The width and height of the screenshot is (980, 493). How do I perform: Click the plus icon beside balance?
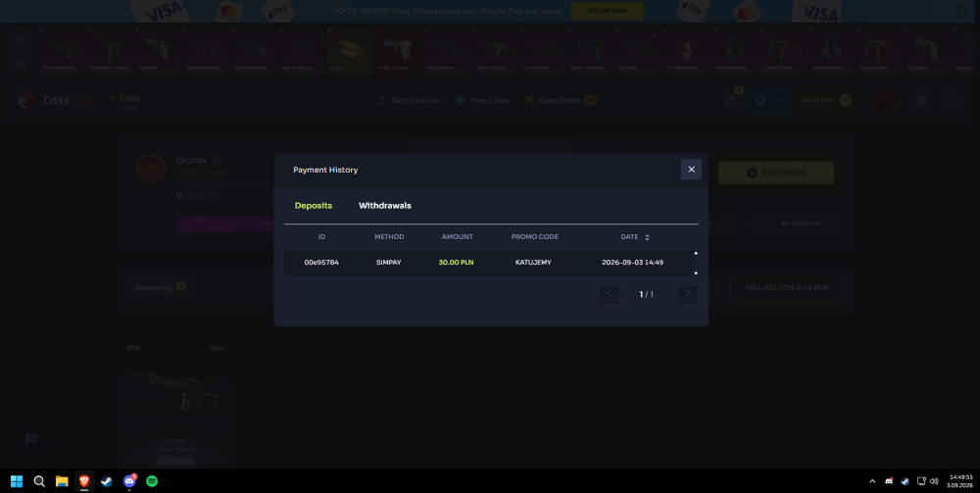846,100
